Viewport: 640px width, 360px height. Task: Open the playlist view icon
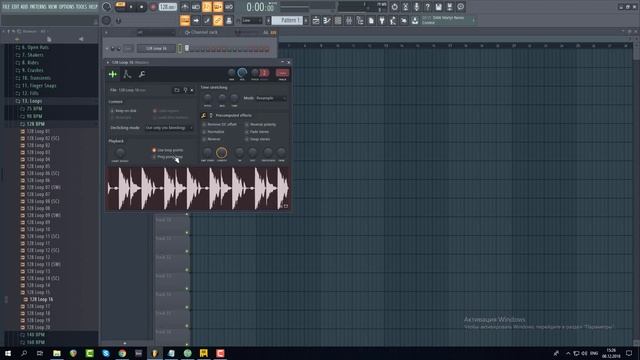(x=316, y=20)
